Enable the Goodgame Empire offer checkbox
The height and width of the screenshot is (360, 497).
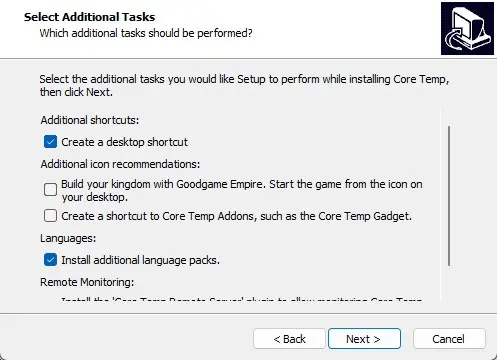pos(50,190)
